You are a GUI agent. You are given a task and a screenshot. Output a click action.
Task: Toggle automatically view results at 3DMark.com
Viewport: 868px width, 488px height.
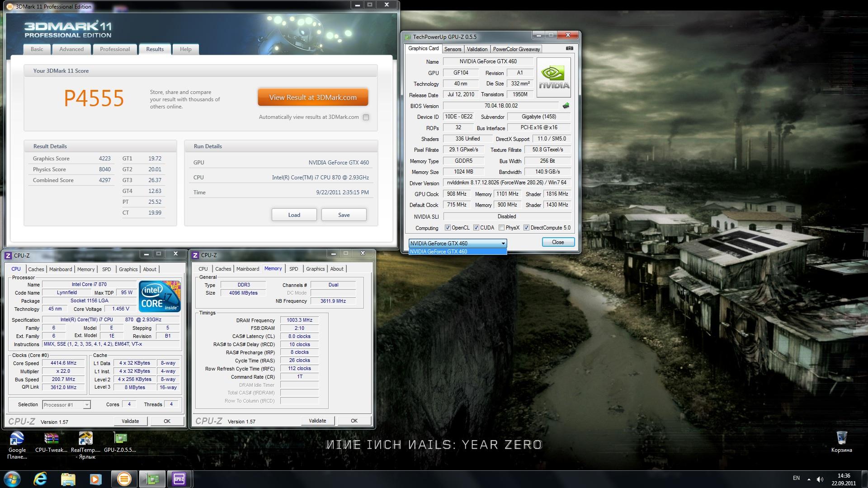[366, 117]
